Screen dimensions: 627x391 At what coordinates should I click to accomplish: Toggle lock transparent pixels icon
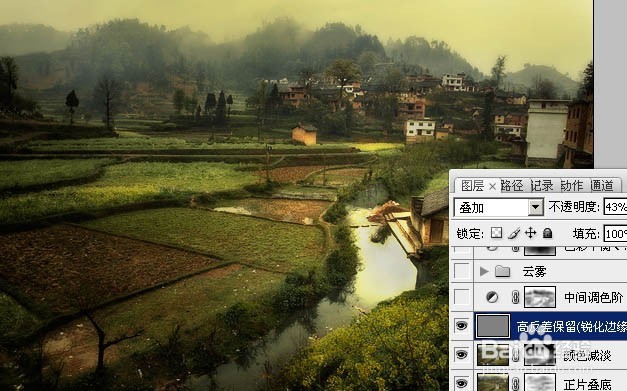496,233
